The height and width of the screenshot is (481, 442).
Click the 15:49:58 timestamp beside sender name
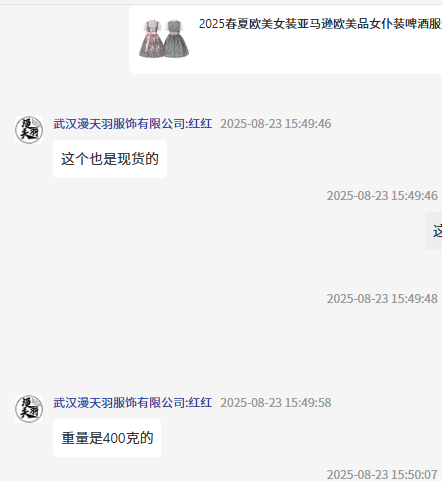(x=276, y=403)
